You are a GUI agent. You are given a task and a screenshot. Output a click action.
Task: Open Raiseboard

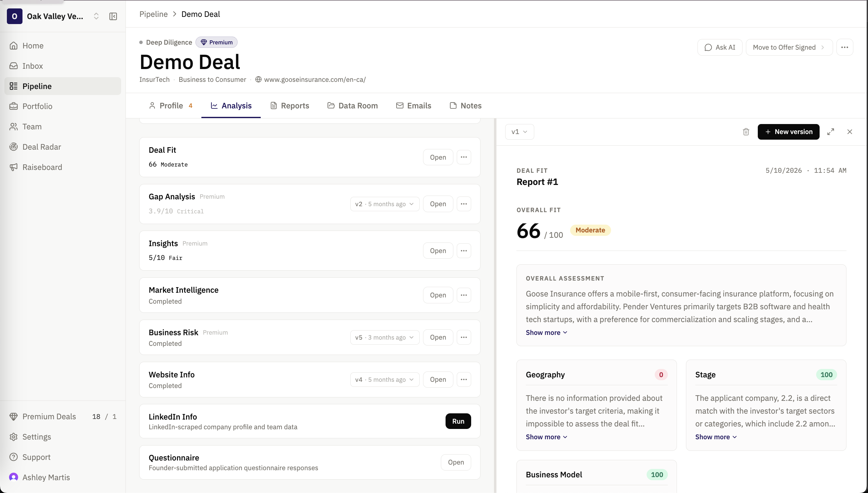[x=63, y=167]
